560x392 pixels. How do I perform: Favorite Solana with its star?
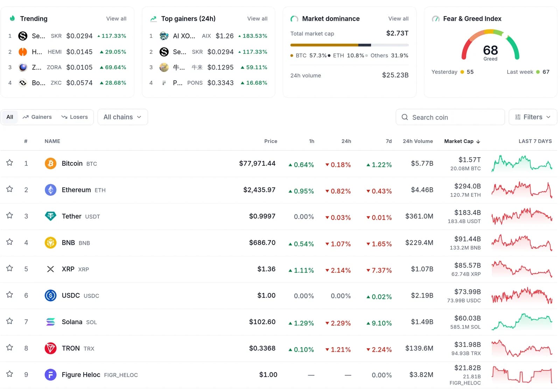tap(10, 321)
